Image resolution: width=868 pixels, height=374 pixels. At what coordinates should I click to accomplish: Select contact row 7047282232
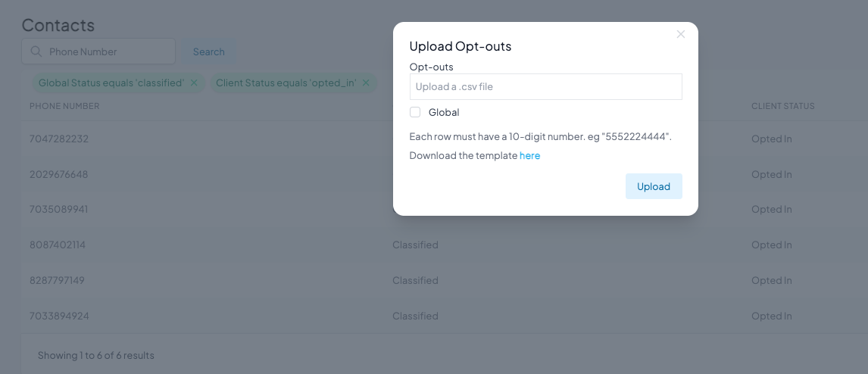(59, 139)
